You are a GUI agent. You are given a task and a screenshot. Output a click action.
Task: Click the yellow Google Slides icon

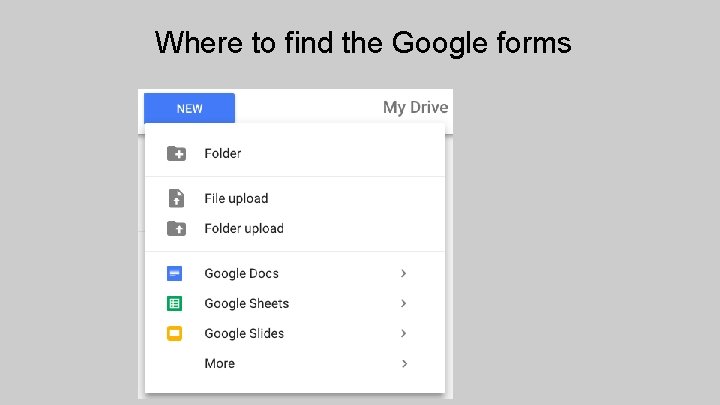pos(175,333)
